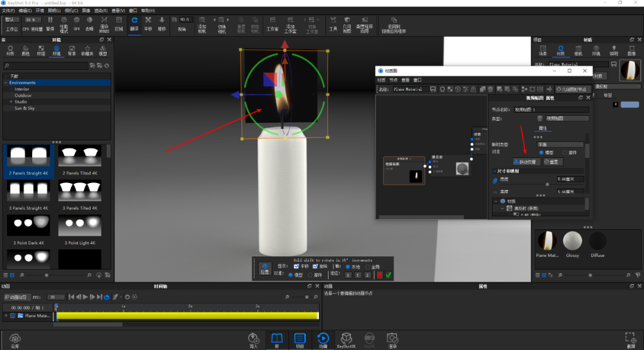Click the Reset (重置) button
The height and width of the screenshot is (350, 644).
coord(552,162)
